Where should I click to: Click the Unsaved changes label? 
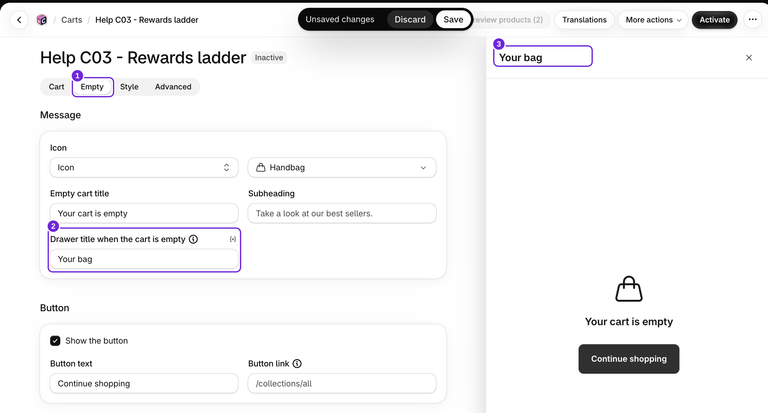pos(340,20)
